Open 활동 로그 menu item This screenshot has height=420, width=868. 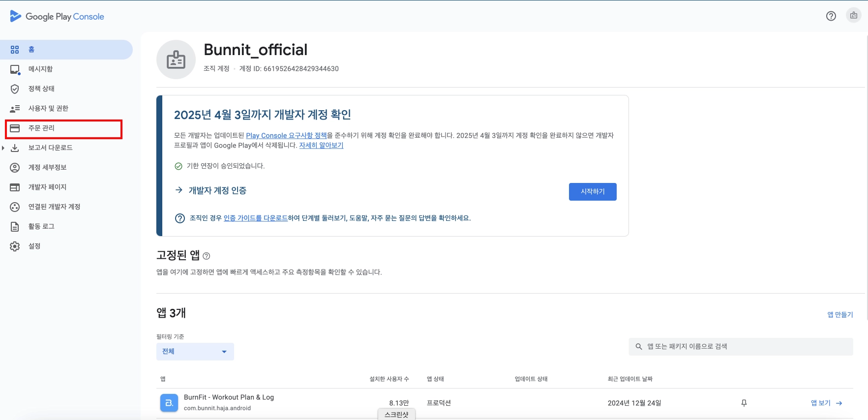[x=66, y=227]
